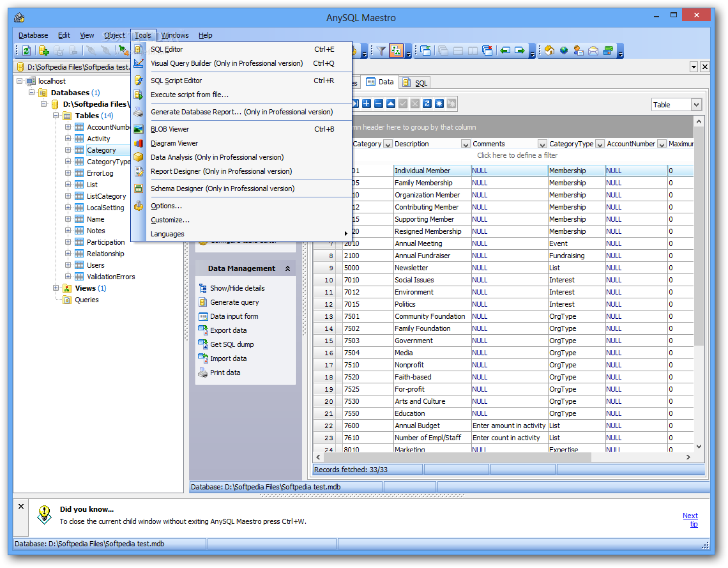Click the create database profile icon

[x=43, y=50]
